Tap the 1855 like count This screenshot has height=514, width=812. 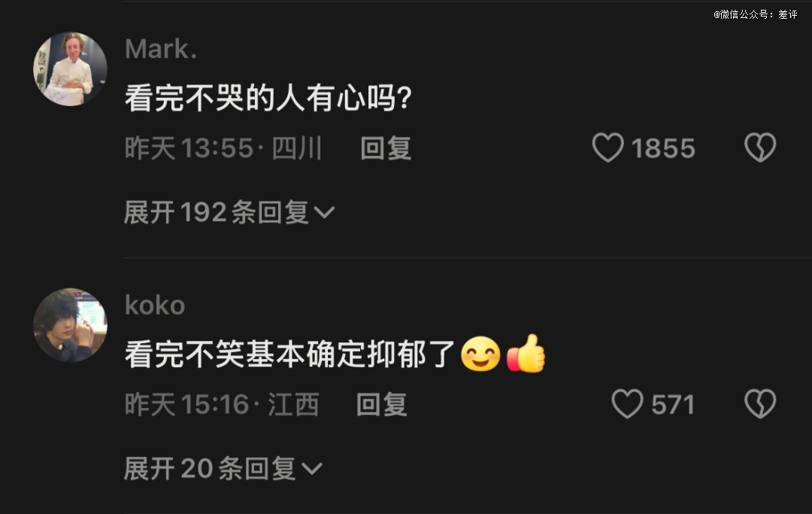(663, 149)
